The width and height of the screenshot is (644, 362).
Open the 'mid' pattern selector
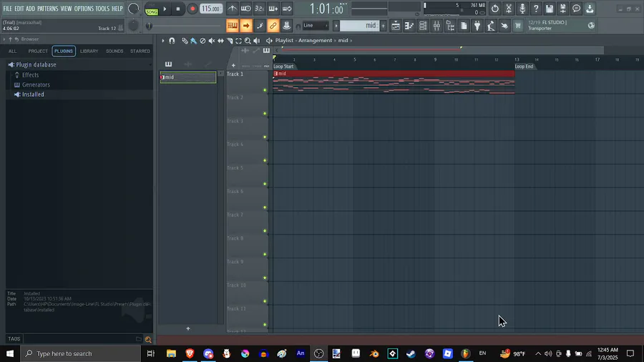point(358,26)
